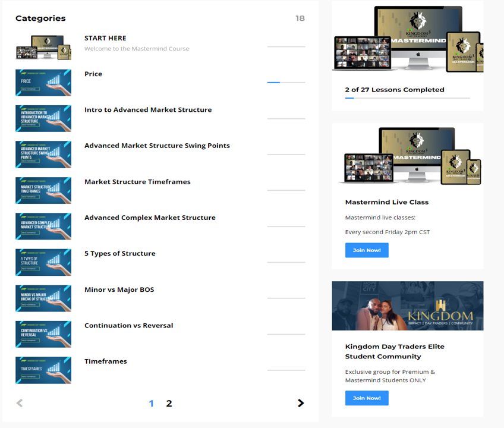Image resolution: width=504 pixels, height=428 pixels.
Task: Click the Categories heading
Action: 40,18
